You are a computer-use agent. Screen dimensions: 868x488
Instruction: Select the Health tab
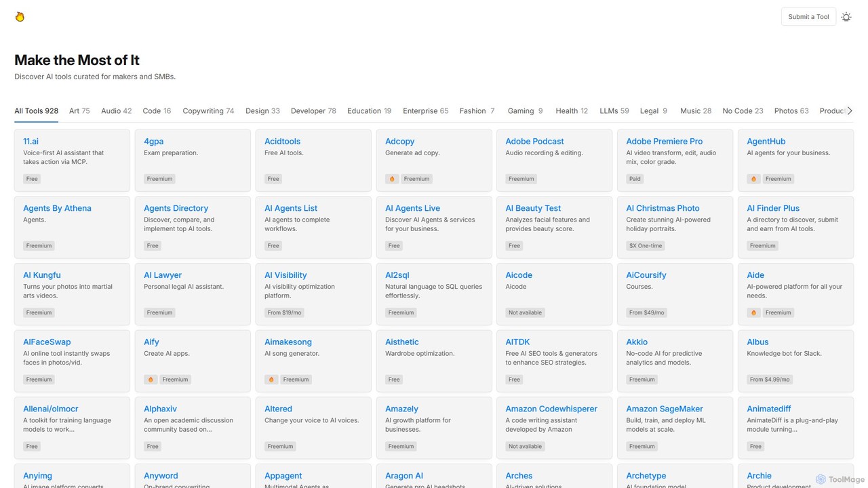click(x=572, y=111)
